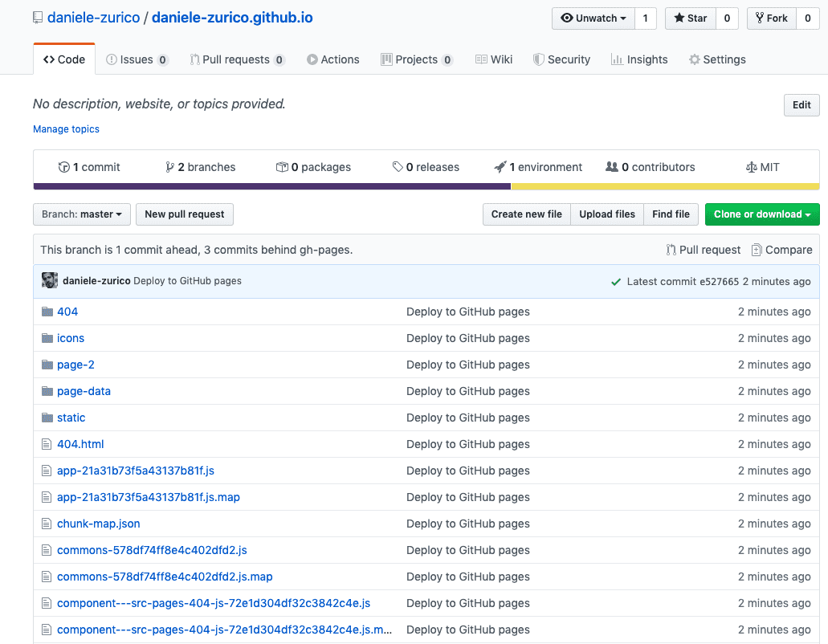The height and width of the screenshot is (644, 828).
Task: Click Unwatch to stop watching
Action: (x=592, y=18)
